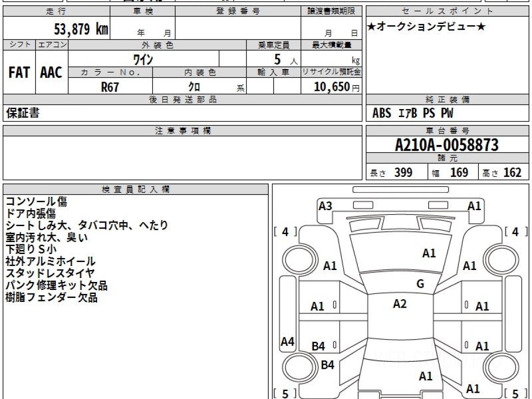Click the ★オークションデビュー★ sales point text
Viewport: 532px width, 399px height.
pos(426,27)
